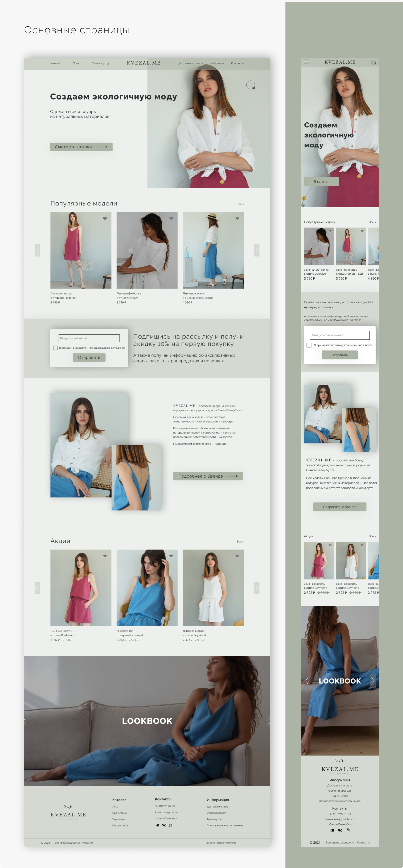This screenshot has height=868, width=403.
Task: Click the mobile header search icon
Action: coord(373,62)
